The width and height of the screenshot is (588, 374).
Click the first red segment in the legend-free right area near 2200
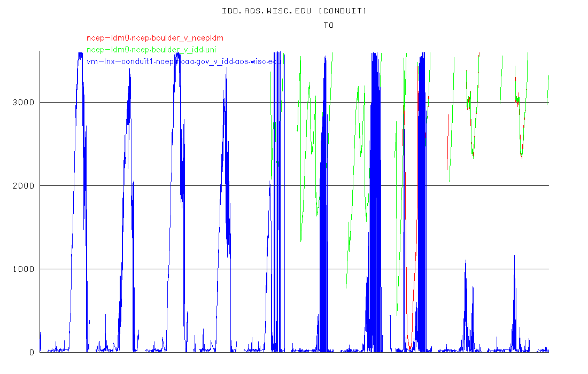447,160
